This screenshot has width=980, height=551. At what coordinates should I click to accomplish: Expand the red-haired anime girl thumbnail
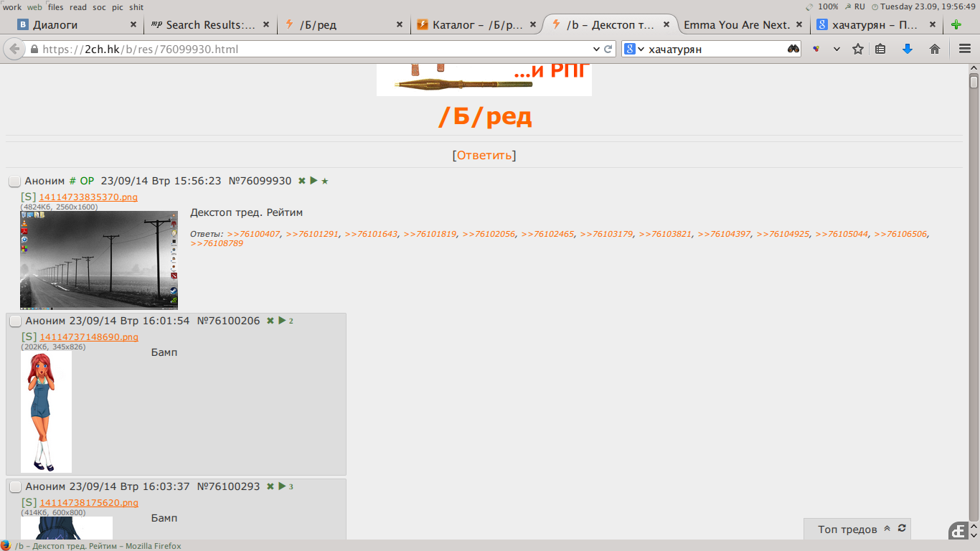[47, 412]
